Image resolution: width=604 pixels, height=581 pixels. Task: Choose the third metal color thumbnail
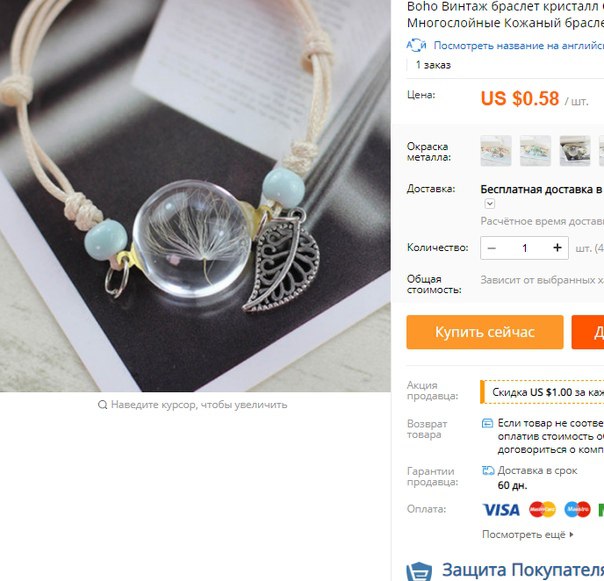[x=575, y=151]
